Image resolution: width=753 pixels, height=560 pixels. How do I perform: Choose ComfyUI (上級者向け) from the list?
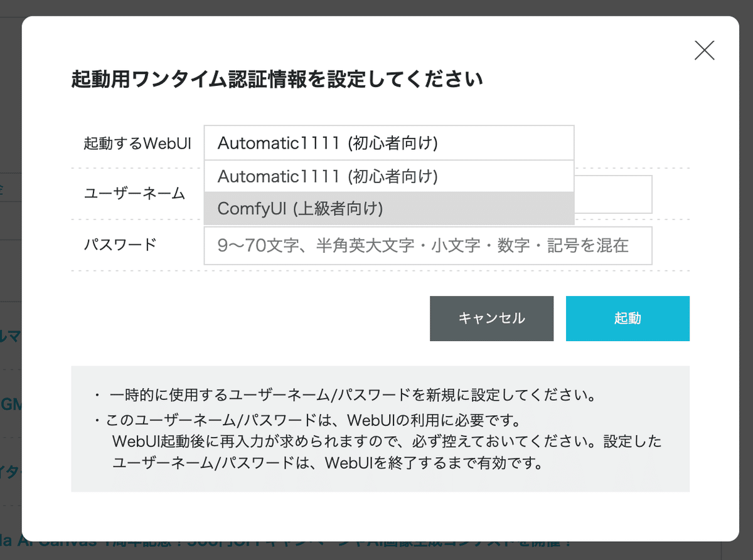[x=389, y=208]
